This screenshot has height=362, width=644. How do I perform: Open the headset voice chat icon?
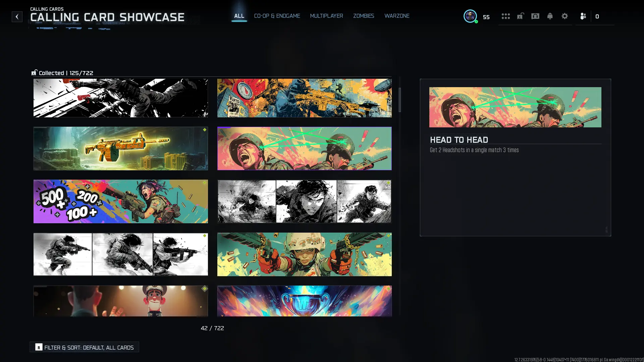click(x=535, y=16)
